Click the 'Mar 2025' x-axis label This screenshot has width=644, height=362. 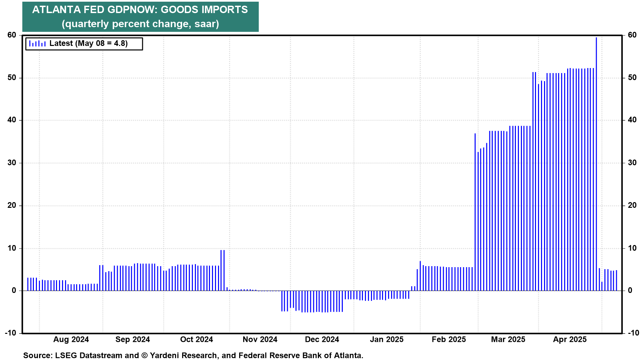point(508,340)
